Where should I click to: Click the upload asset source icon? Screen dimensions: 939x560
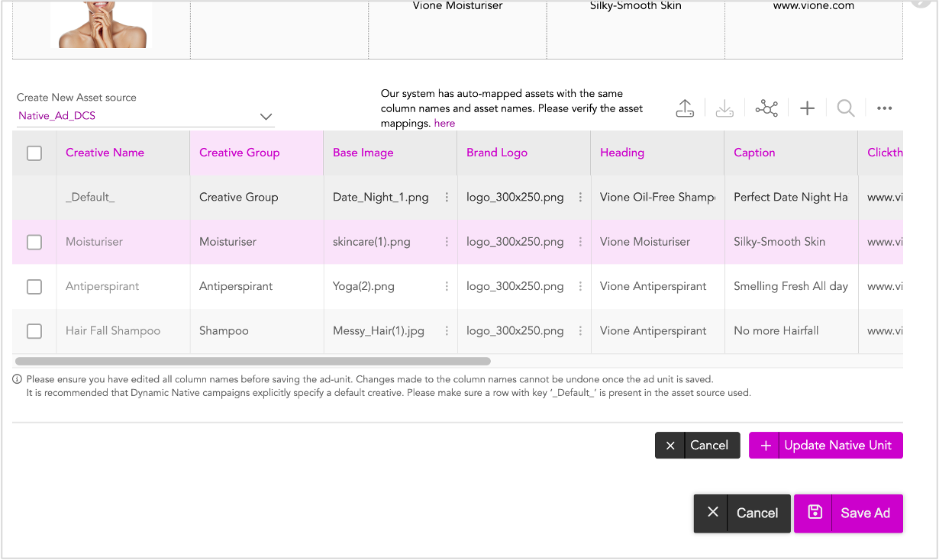[x=685, y=108]
